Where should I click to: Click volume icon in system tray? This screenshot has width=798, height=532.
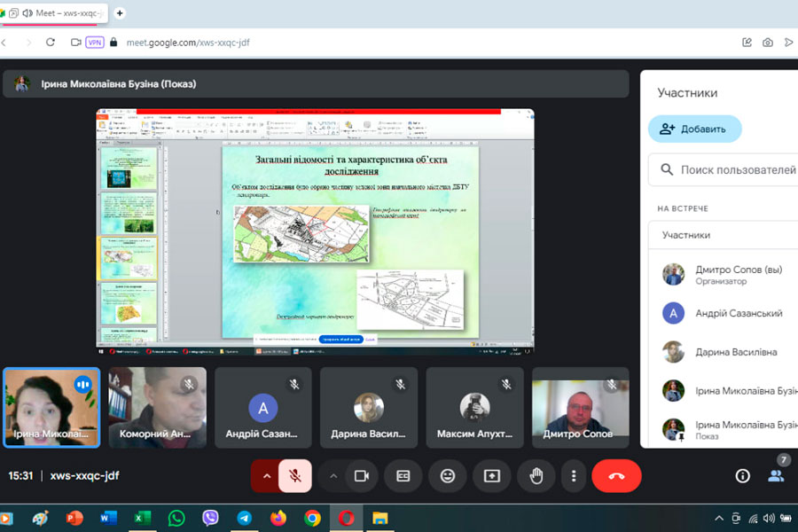point(769,518)
